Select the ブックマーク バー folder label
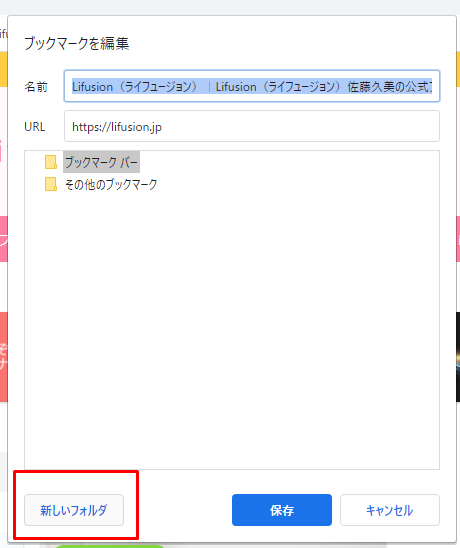The image size is (460, 548). [x=101, y=162]
